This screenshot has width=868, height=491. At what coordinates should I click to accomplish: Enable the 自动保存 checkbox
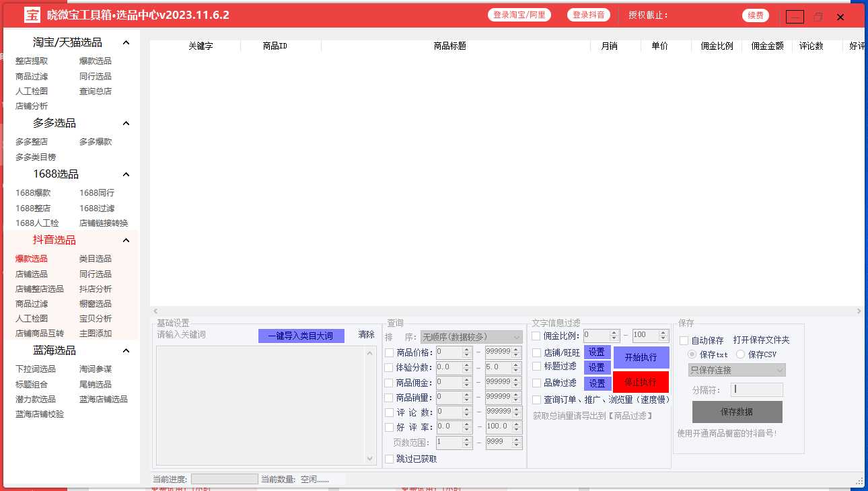[684, 341]
